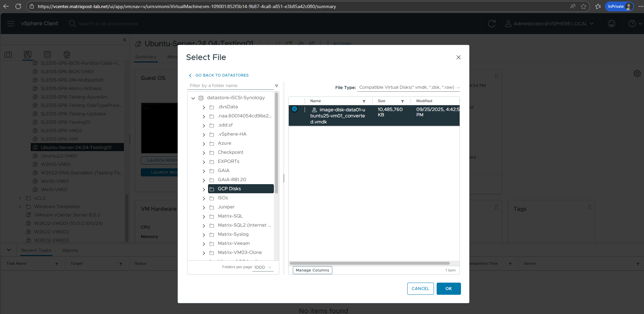644x314 pixels.
Task: Open the browser collections icon
Action: (x=598, y=6)
